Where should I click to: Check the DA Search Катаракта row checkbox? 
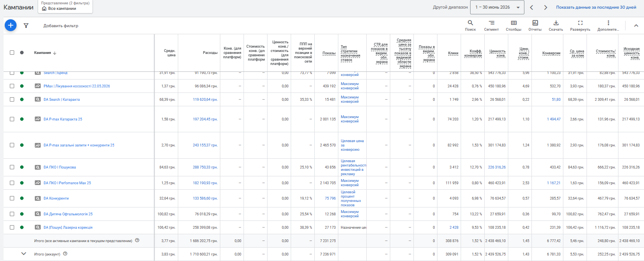click(x=12, y=99)
